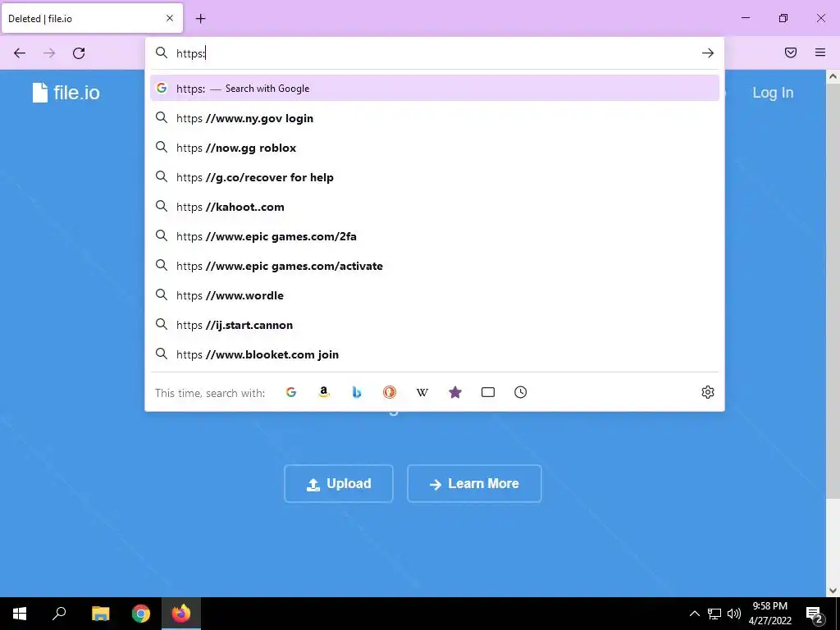Open search settings gear icon
The image size is (840, 630).
pos(708,392)
